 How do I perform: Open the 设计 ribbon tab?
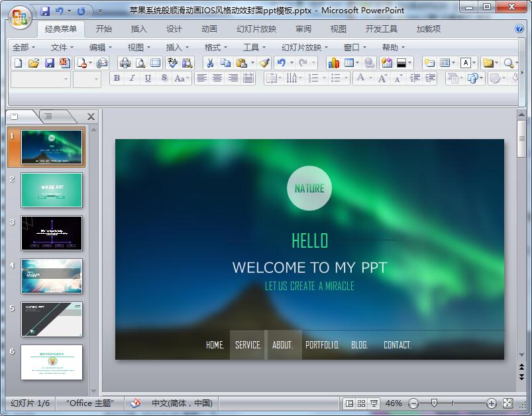(174, 29)
